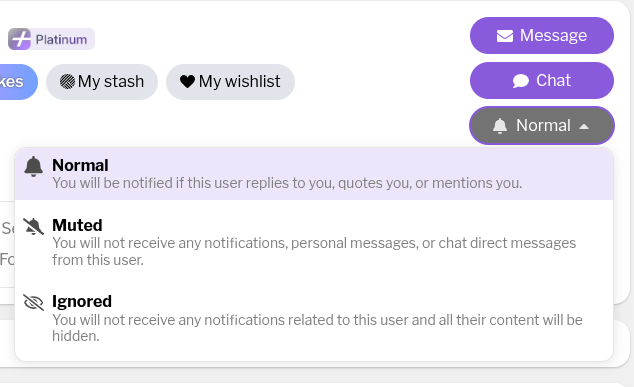The image size is (634, 387).
Task: Click the heart icon in My wishlist
Action: pos(187,82)
